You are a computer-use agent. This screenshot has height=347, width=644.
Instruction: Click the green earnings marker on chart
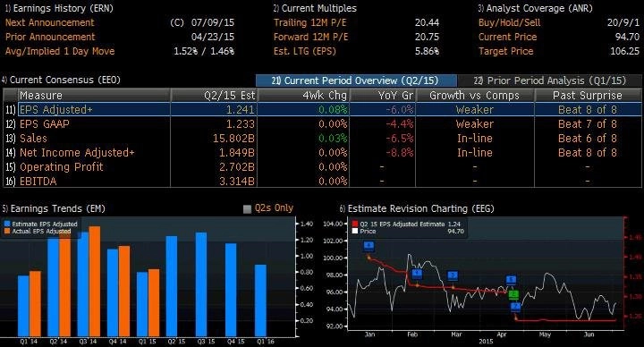513,294
